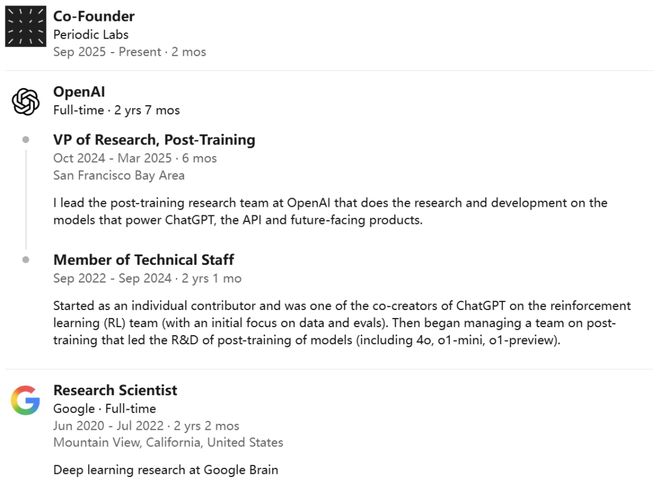Image resolution: width=660 pixels, height=485 pixels.
Task: Click the OpenAI company heading
Action: coord(79,92)
